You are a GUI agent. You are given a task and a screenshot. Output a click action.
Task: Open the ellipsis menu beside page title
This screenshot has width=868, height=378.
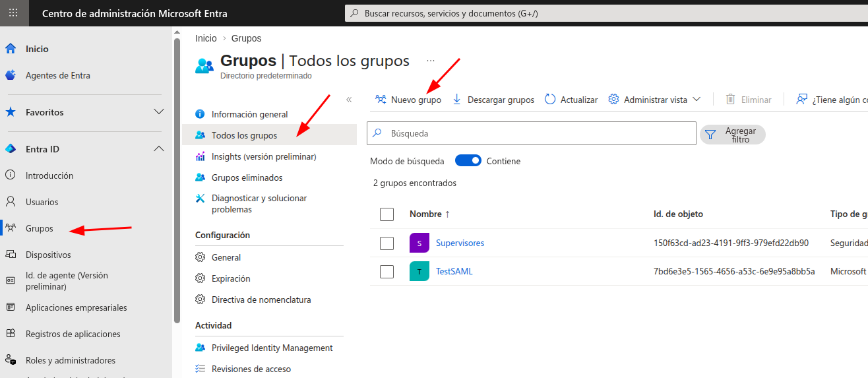click(x=431, y=61)
